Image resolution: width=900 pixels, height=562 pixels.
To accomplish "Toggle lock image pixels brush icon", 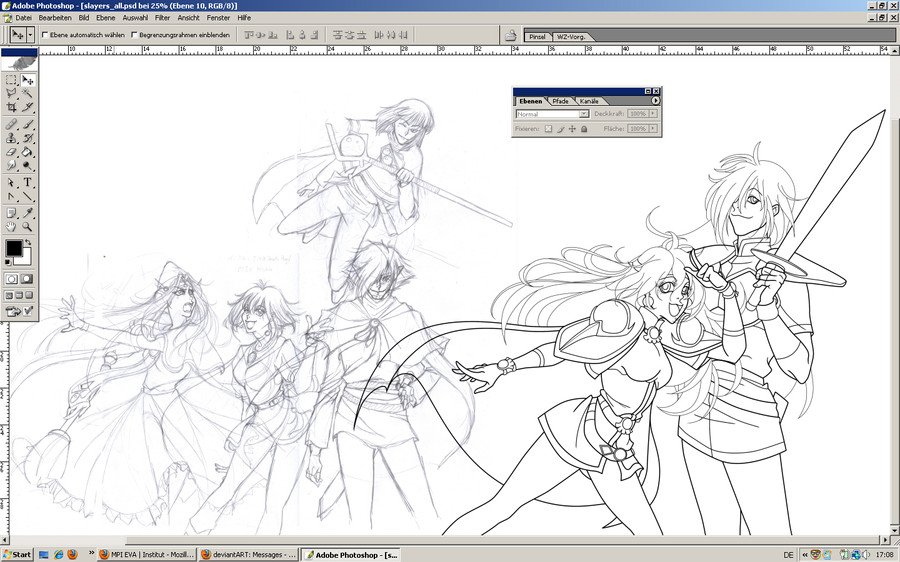I will (561, 129).
